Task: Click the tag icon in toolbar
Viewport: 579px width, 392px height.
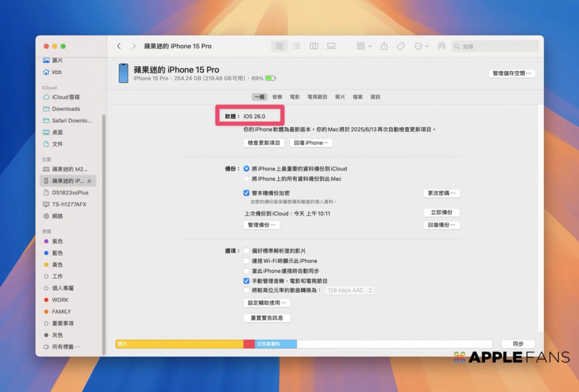Action: (400, 46)
